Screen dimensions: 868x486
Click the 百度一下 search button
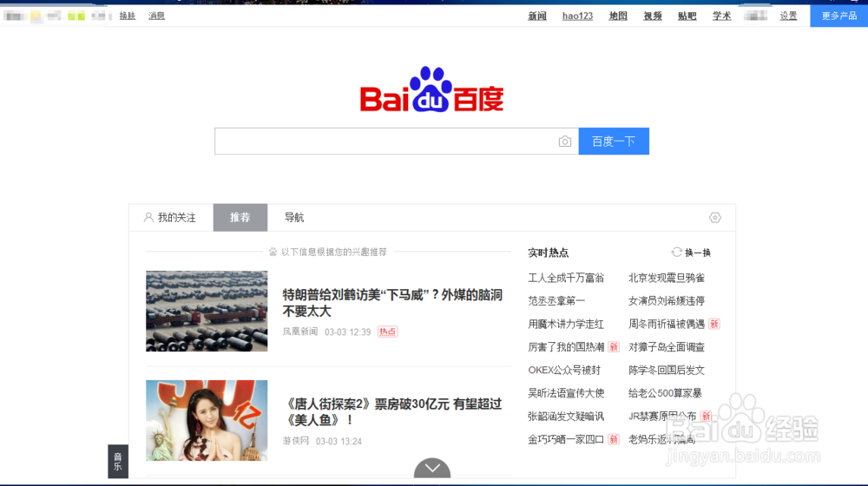pyautogui.click(x=614, y=141)
